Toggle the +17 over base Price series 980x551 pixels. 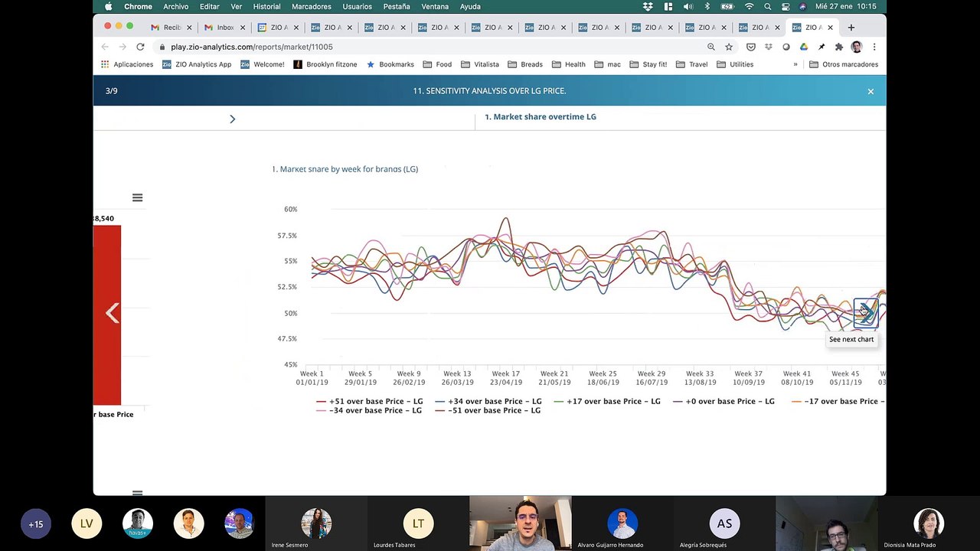tap(606, 401)
